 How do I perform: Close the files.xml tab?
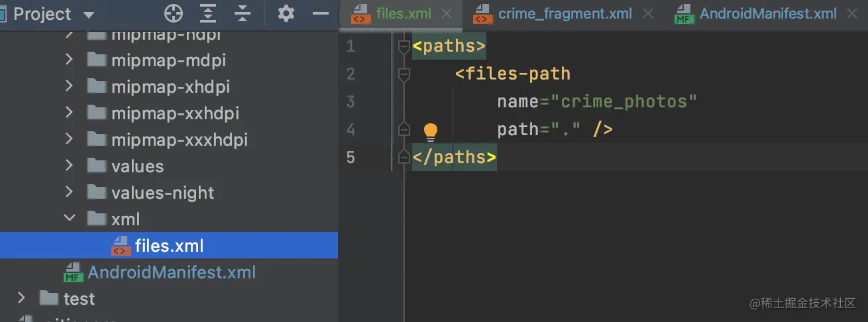[x=447, y=13]
